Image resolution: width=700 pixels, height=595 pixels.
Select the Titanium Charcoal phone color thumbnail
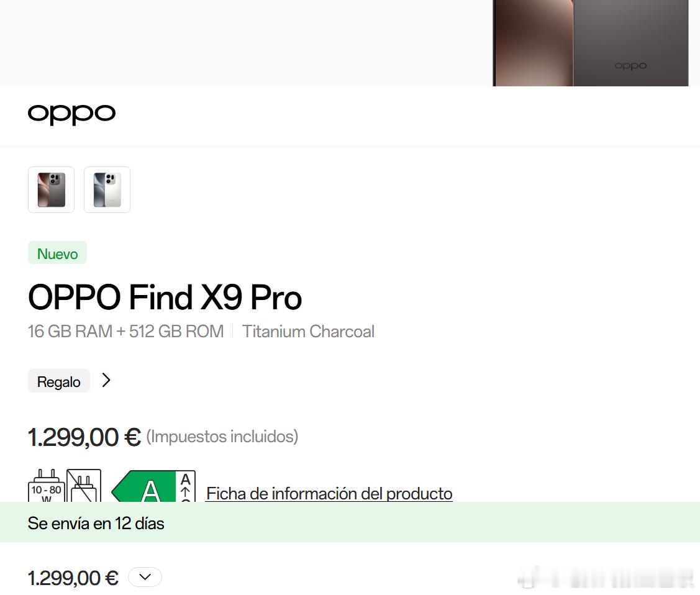(x=52, y=189)
